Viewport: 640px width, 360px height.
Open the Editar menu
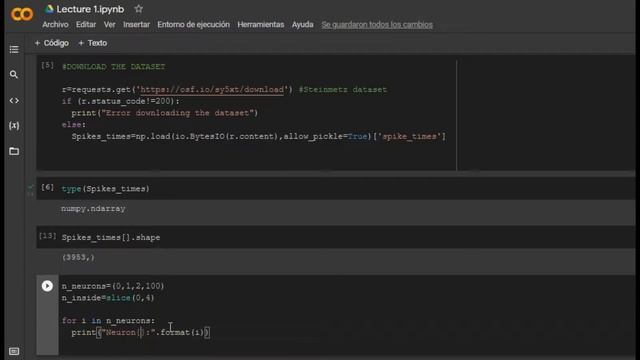pyautogui.click(x=86, y=24)
